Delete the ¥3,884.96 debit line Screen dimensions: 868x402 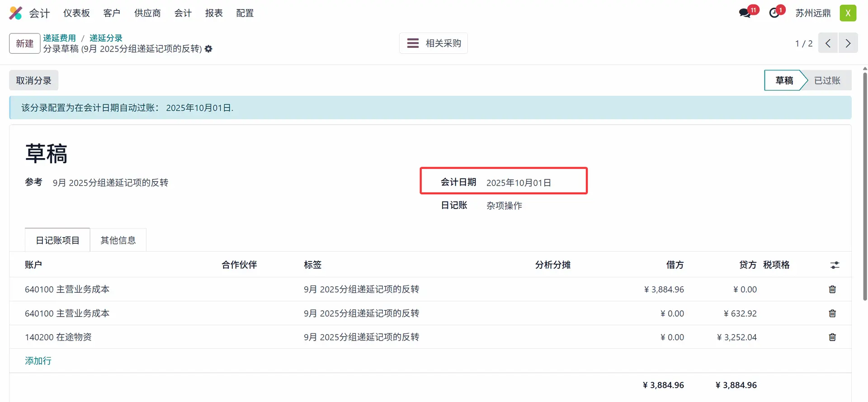(x=832, y=289)
